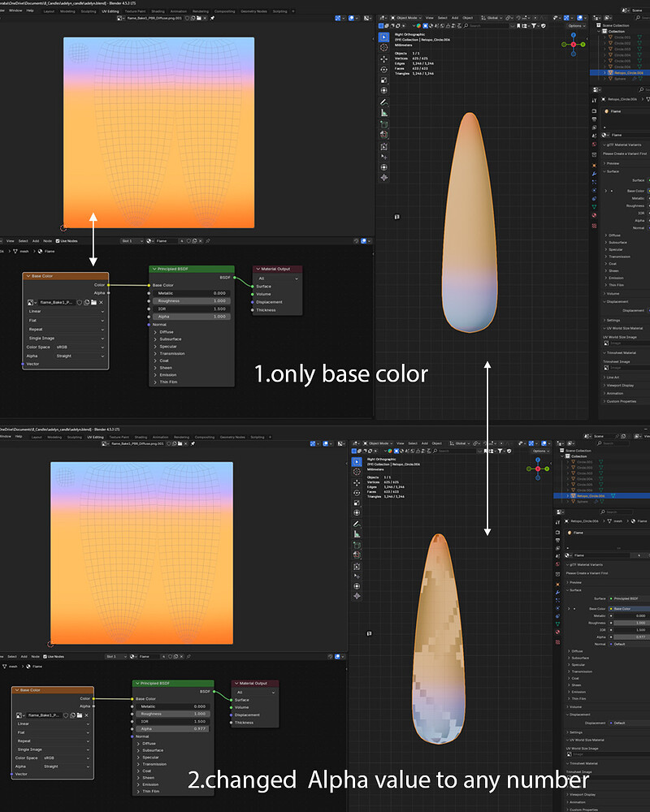Viewport: 650px width, 812px height.
Task: Open Options popover in upper 3D viewport
Action: [x=574, y=25]
